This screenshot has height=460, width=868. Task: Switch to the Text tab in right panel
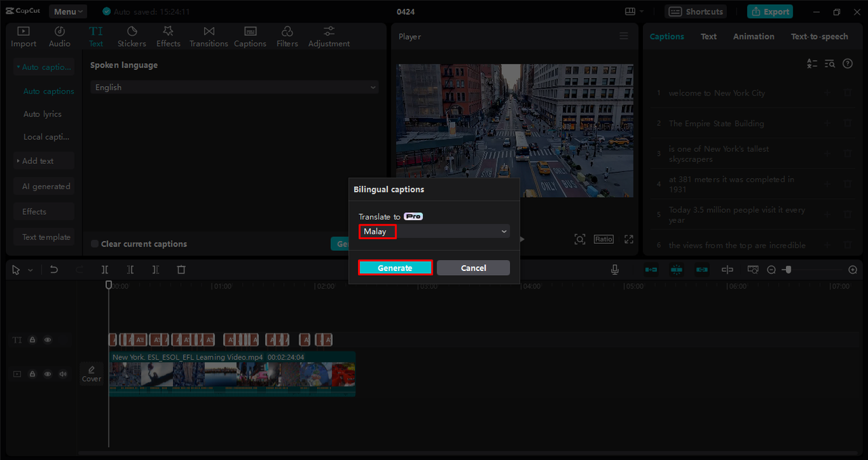pos(709,37)
